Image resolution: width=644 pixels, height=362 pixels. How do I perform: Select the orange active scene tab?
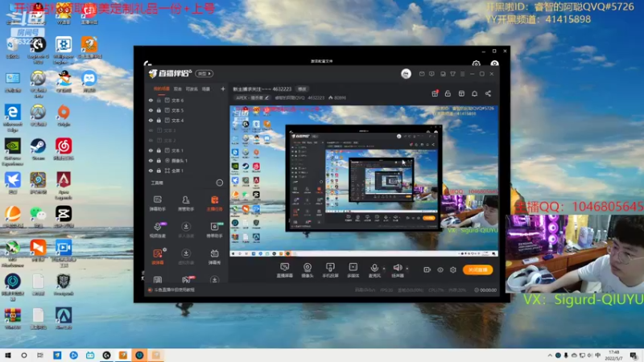tap(162, 88)
